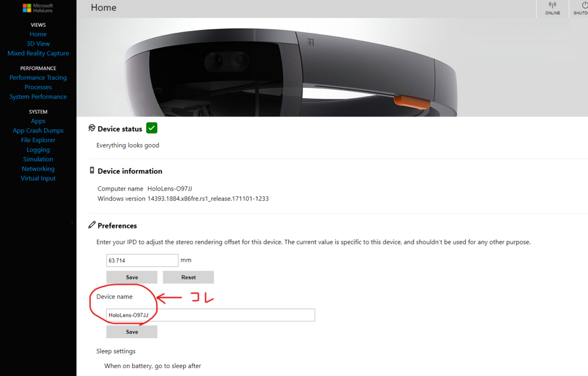The height and width of the screenshot is (376, 588).
Task: Open the Home view link
Action: coord(38,34)
